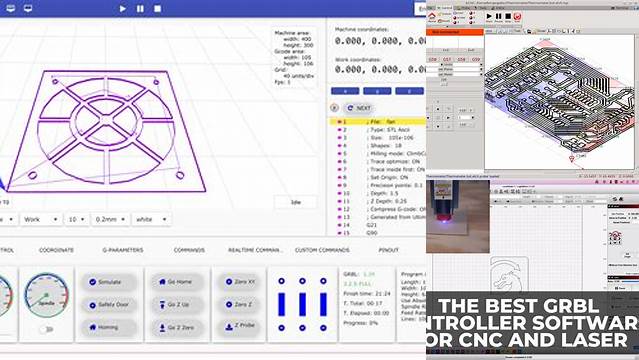Click the Go Home button
Screen dimensions: 639x360
(176, 282)
